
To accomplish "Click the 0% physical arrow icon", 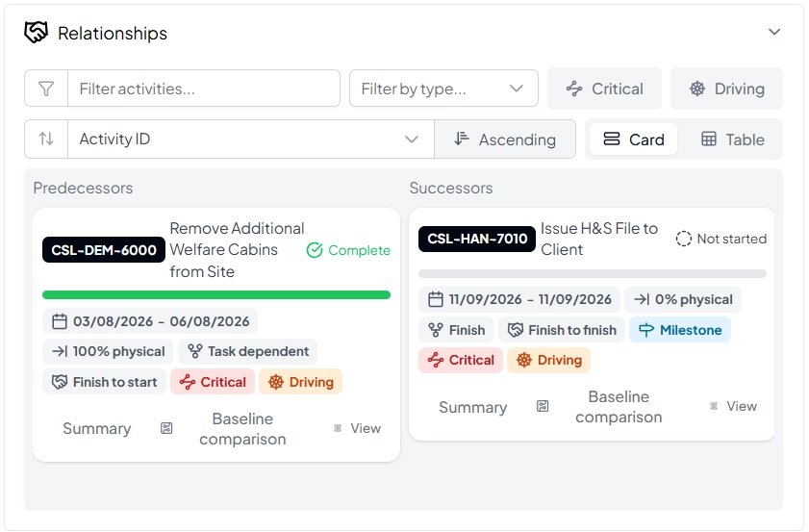I will pyautogui.click(x=642, y=299).
